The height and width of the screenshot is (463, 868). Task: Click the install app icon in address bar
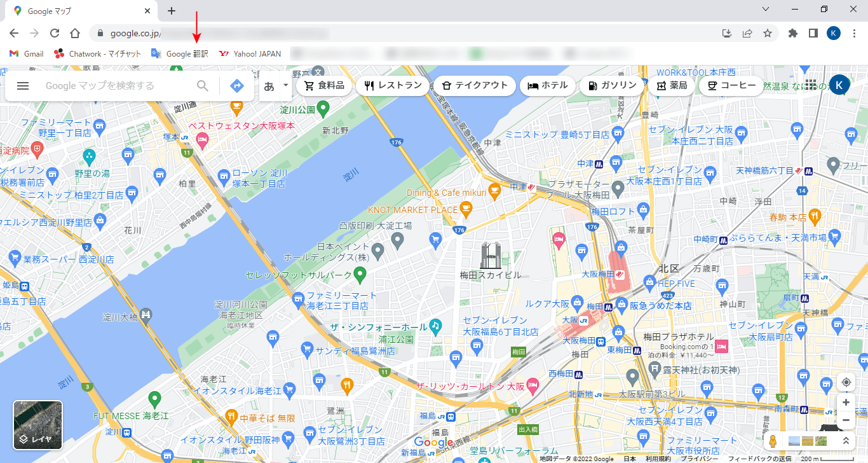(728, 33)
